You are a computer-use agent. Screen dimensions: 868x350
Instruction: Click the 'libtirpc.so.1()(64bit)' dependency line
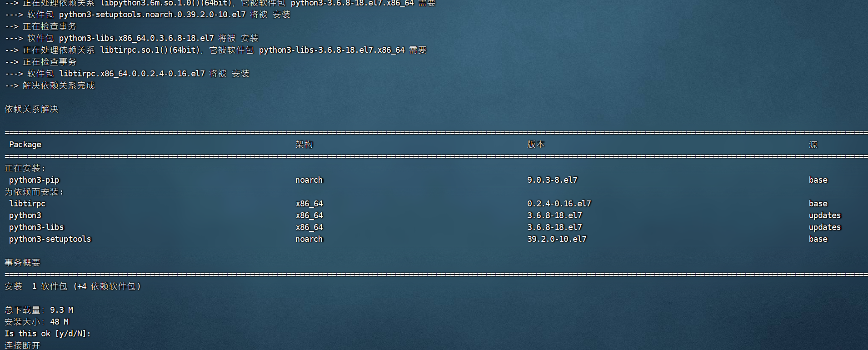(215, 50)
